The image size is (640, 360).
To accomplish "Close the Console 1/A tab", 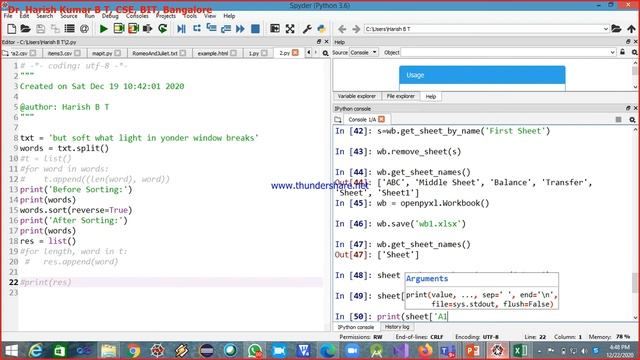I will [x=382, y=119].
